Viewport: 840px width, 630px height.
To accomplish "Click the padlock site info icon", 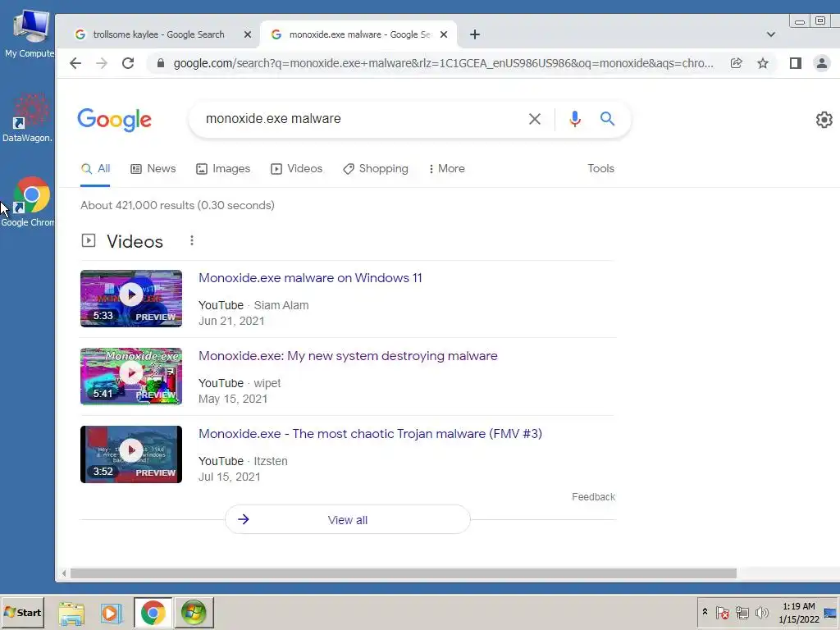I will coord(160,63).
